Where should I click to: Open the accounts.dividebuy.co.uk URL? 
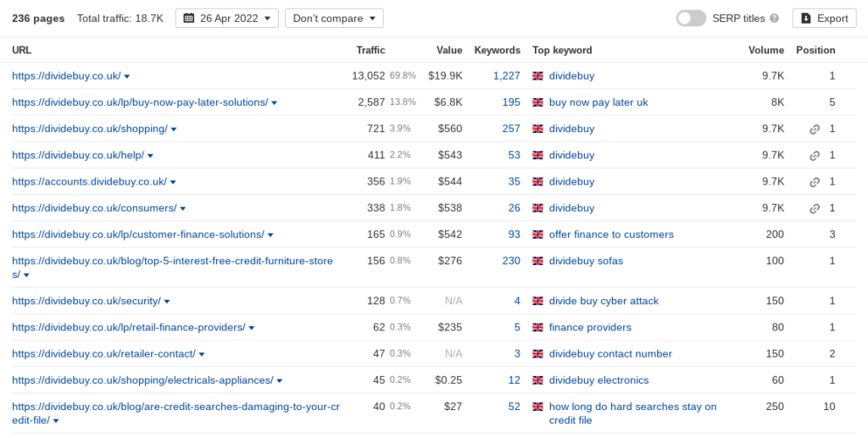click(x=89, y=181)
